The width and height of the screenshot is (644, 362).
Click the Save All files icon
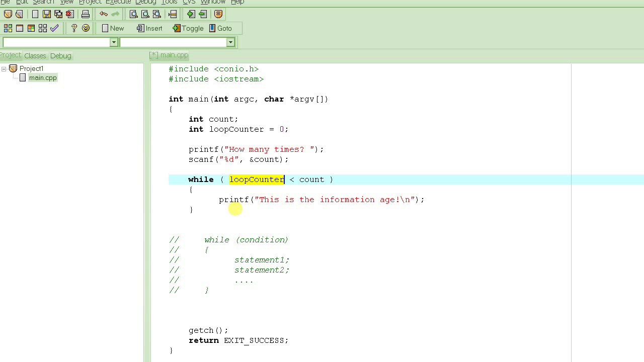coord(58,14)
